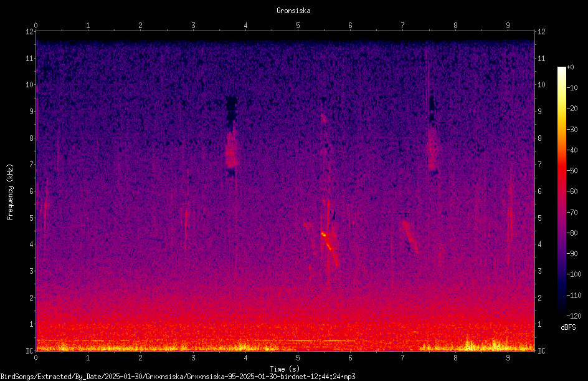The width and height of the screenshot is (588, 381).
Task: Click the dBFS colorbar label
Action: pos(568,327)
